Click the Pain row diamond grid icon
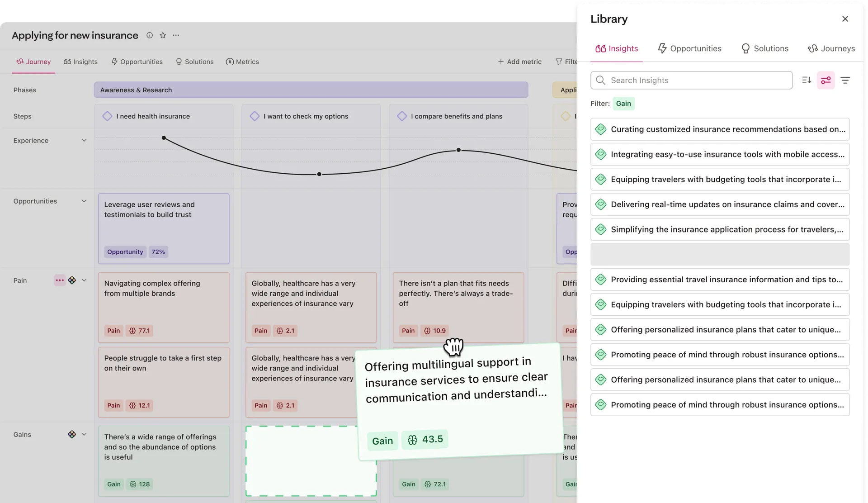This screenshot has height=503, width=868. (x=72, y=280)
